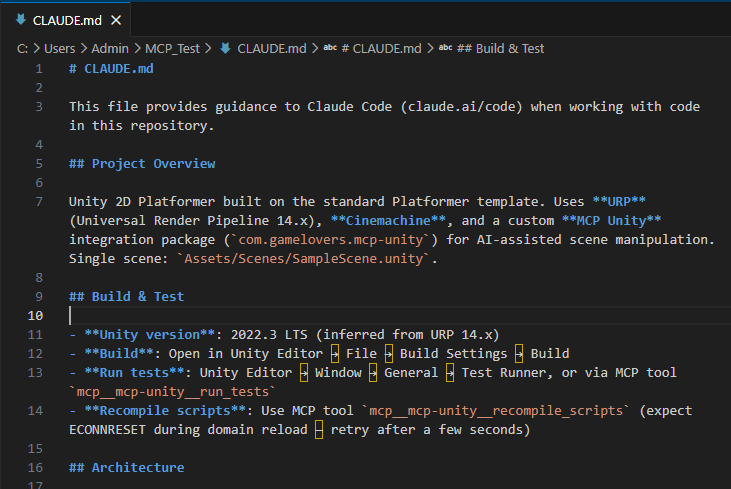Click 'mcp__mcp-unity__recompile_scripts' inline code

(496, 411)
